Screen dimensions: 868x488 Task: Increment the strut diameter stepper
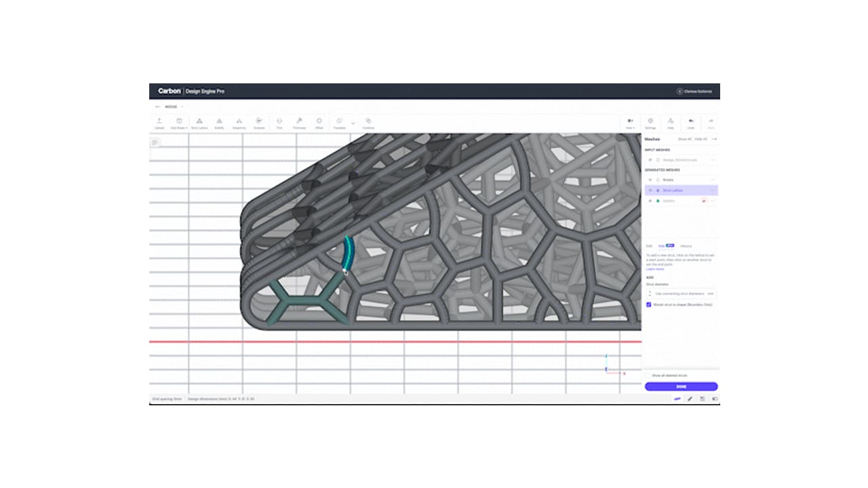650,291
